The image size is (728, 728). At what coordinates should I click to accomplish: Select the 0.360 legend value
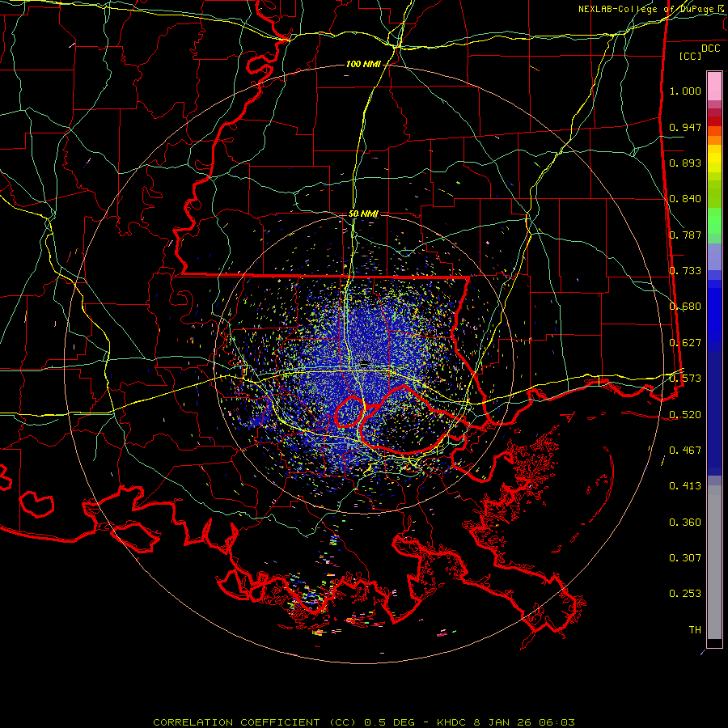pyautogui.click(x=685, y=523)
